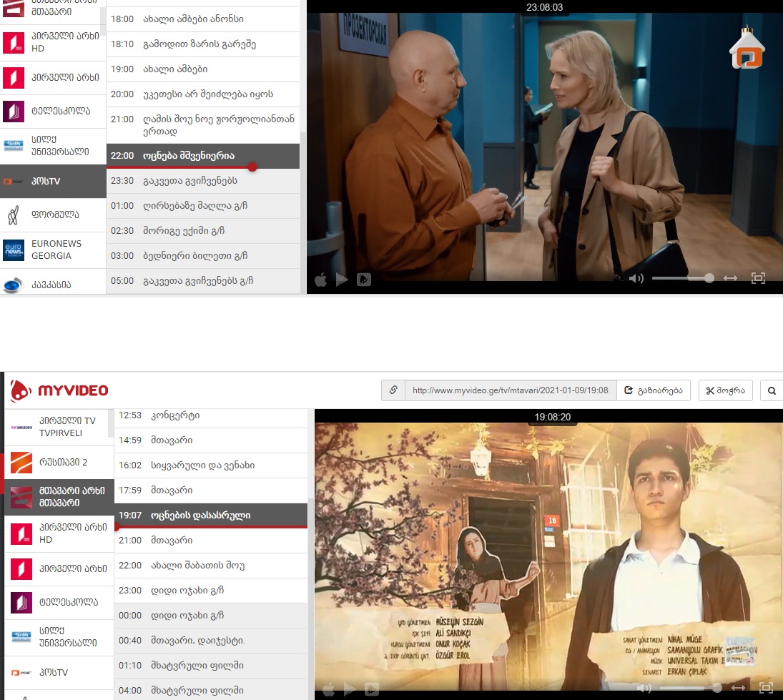Select the EURONEWS GEORGIA channel

pos(53,250)
